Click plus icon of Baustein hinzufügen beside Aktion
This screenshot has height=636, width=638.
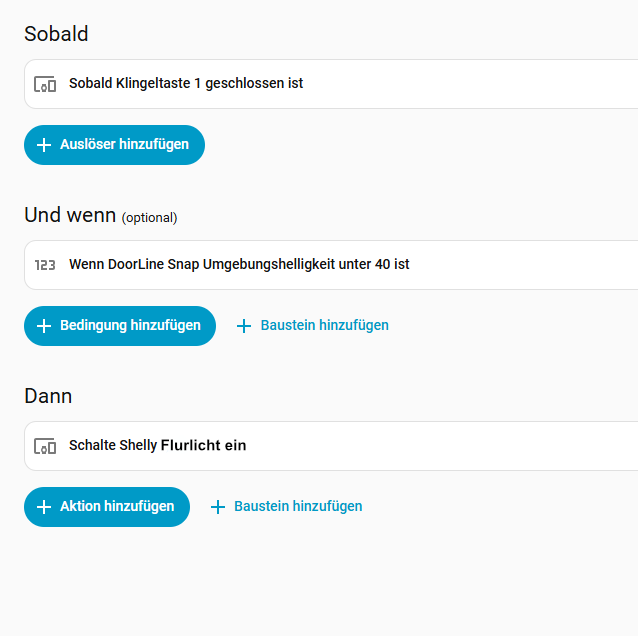218,507
